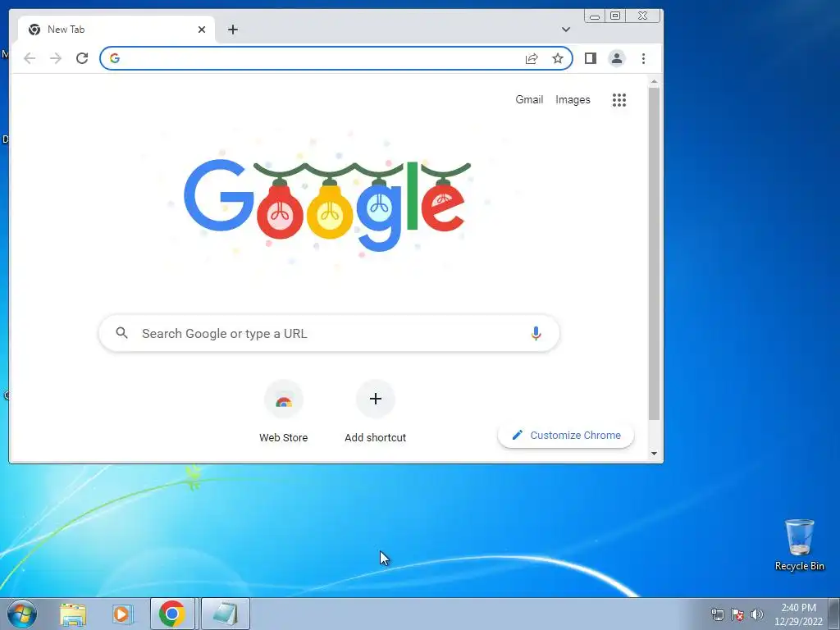840x630 pixels.
Task: Click the scrollbar up arrow
Action: 654,81
